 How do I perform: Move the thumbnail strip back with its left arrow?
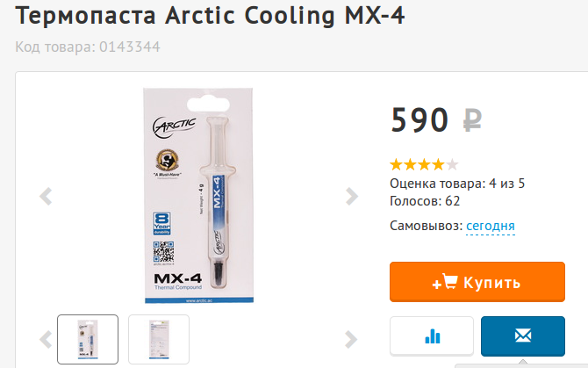[x=46, y=339]
